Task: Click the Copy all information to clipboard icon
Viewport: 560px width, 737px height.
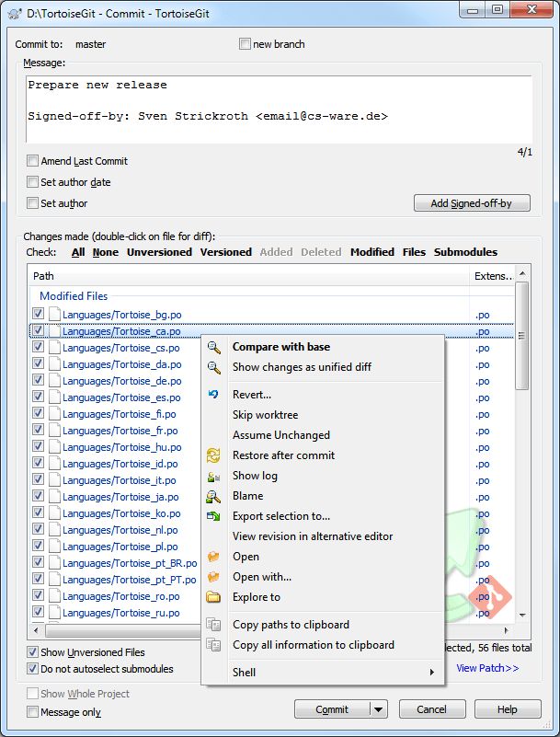Action: pos(213,645)
